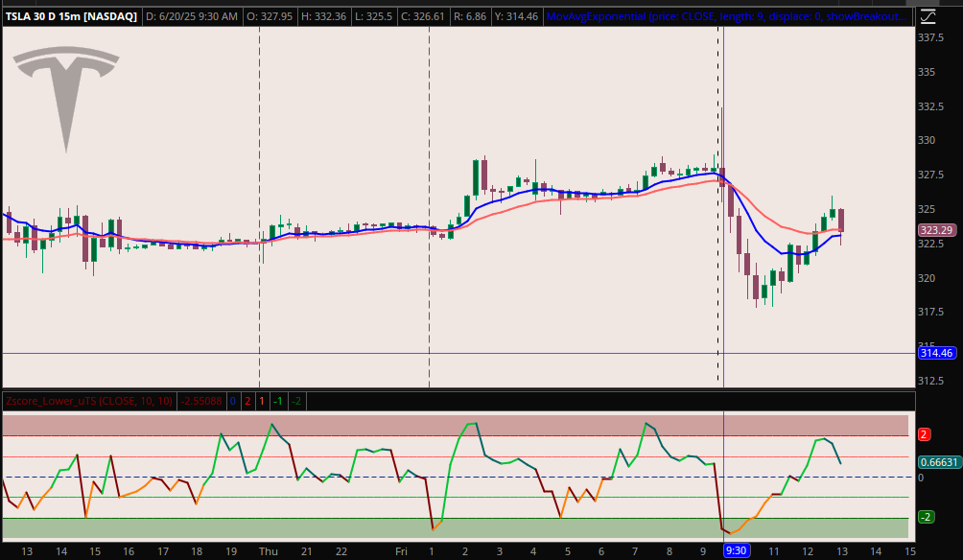Click the 9:30 highlighted time marker
This screenshot has height=560, width=963.
(x=736, y=550)
